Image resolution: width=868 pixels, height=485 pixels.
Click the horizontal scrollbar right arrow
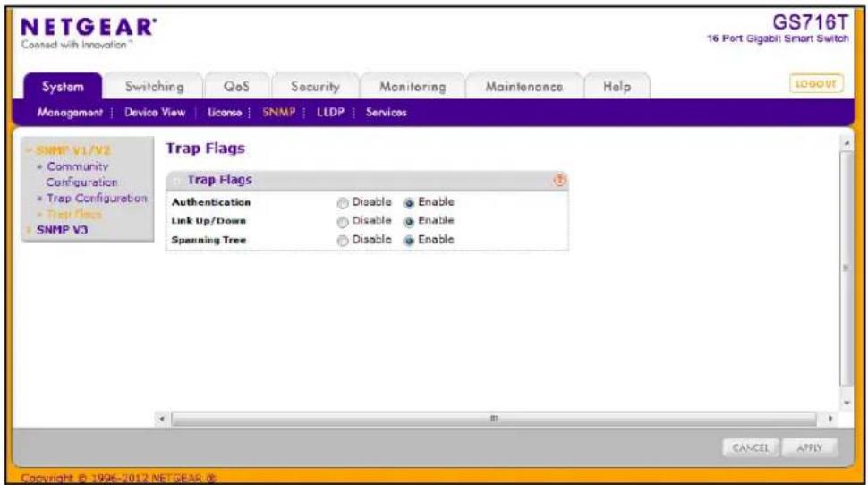[830, 419]
